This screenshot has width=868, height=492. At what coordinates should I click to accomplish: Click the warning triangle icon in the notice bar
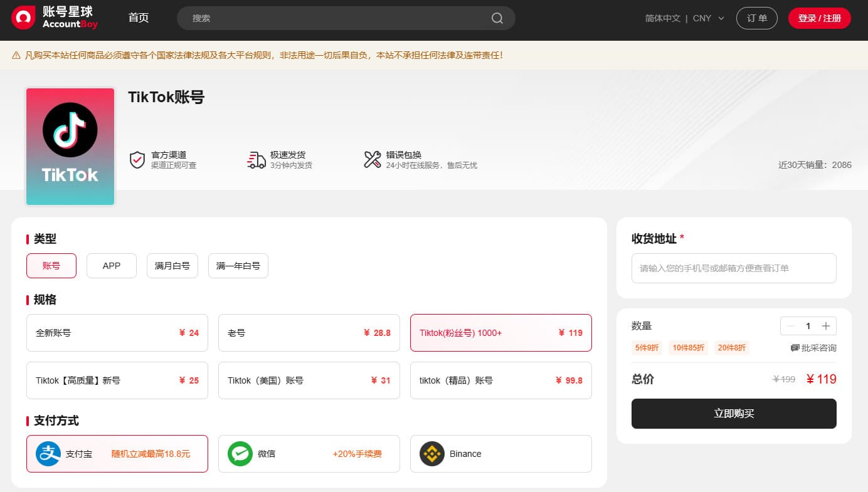point(16,55)
